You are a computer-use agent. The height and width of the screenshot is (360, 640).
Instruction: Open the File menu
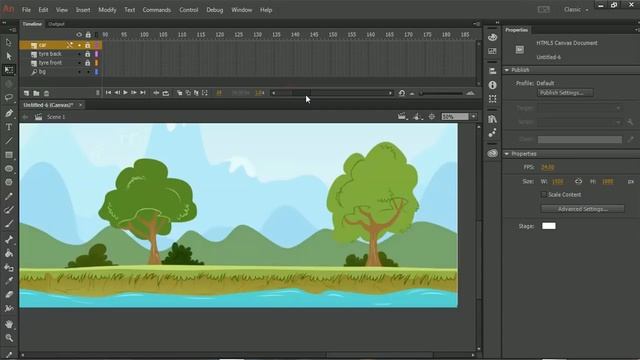click(26, 10)
